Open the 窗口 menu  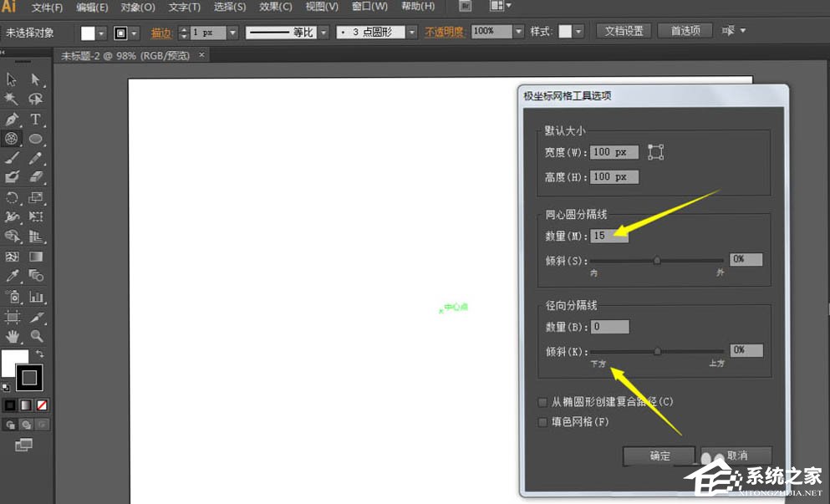click(x=369, y=6)
